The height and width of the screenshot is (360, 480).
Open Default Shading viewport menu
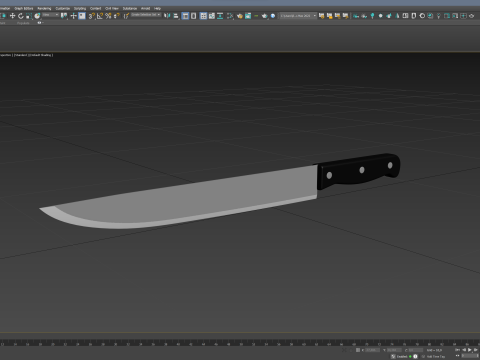click(41, 55)
